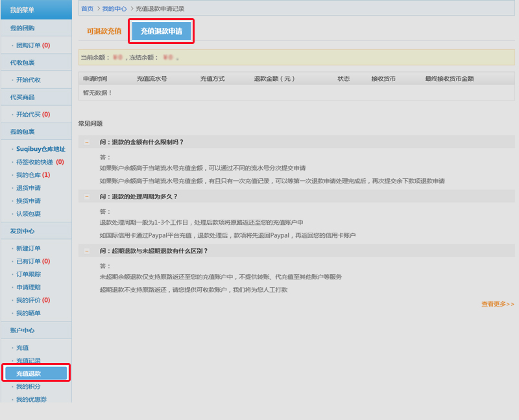519x420 pixels.
Task: Collapse the FAQ about refund processing time
Action: pyautogui.click(x=87, y=196)
